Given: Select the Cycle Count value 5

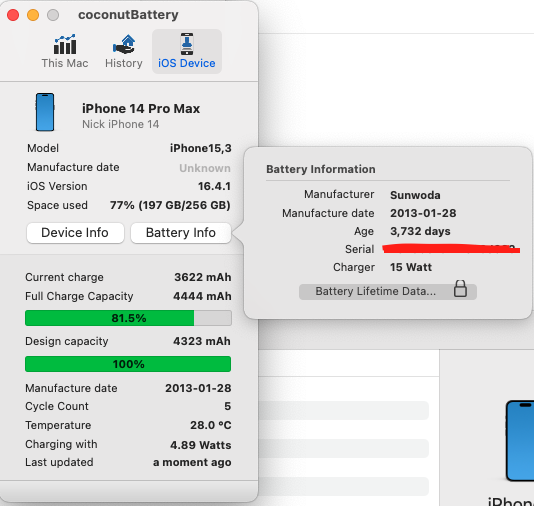Looking at the screenshot, I should tap(227, 406).
